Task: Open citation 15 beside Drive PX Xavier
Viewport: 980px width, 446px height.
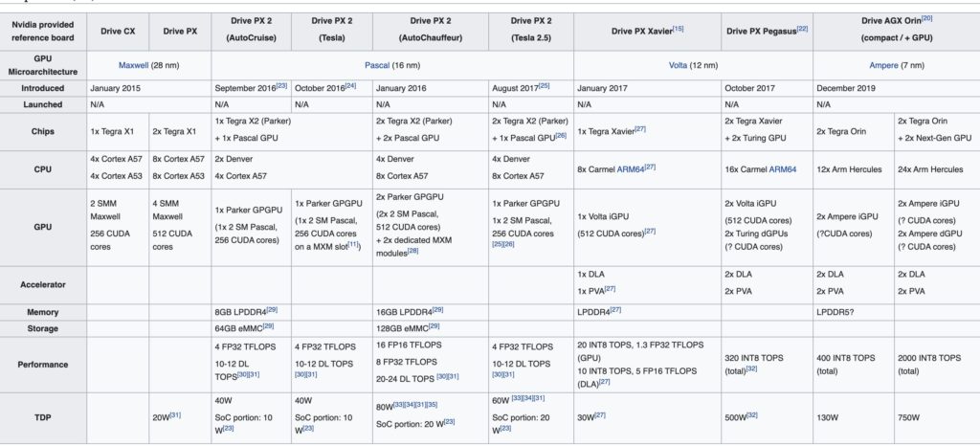Action: (x=678, y=29)
